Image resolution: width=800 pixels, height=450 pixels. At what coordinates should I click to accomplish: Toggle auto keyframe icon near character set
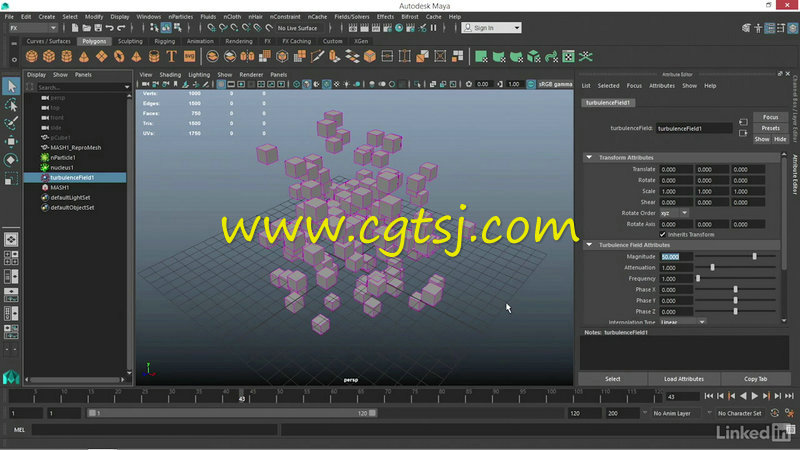coord(774,413)
